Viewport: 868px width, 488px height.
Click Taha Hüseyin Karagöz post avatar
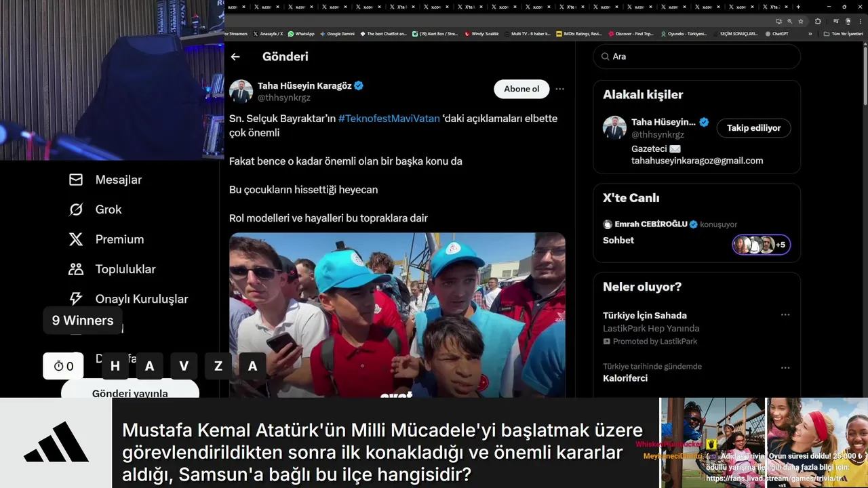click(241, 91)
